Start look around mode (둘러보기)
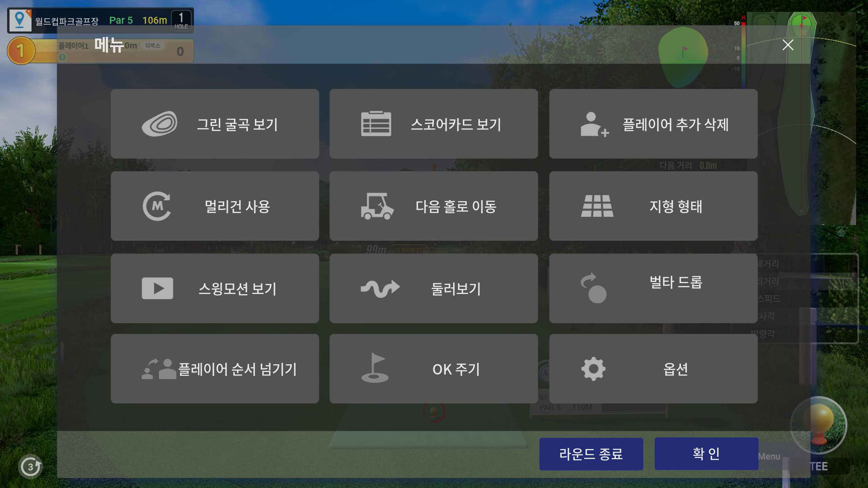868x488 pixels. (434, 288)
